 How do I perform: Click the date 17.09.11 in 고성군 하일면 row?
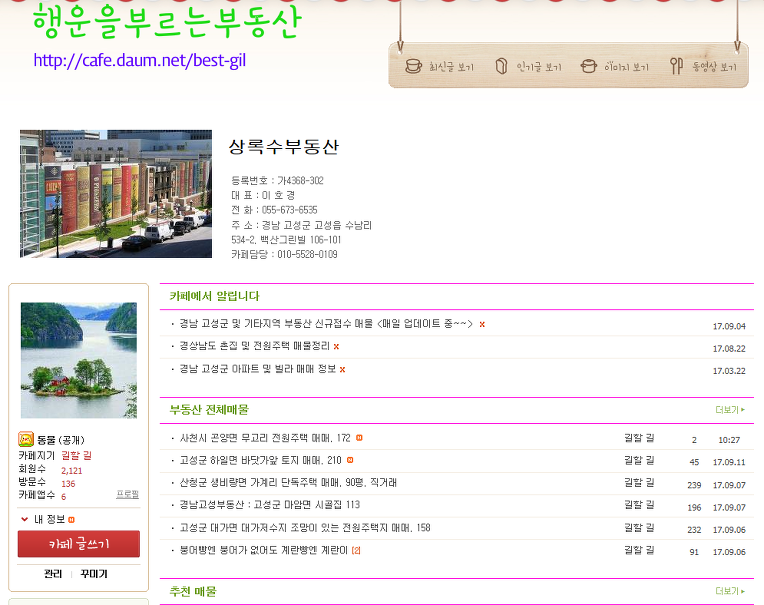point(729,462)
